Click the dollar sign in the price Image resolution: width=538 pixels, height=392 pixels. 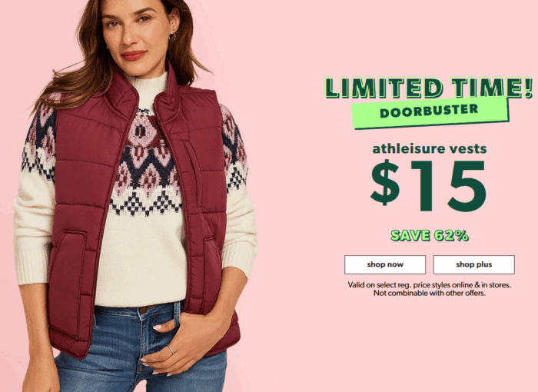click(x=386, y=183)
